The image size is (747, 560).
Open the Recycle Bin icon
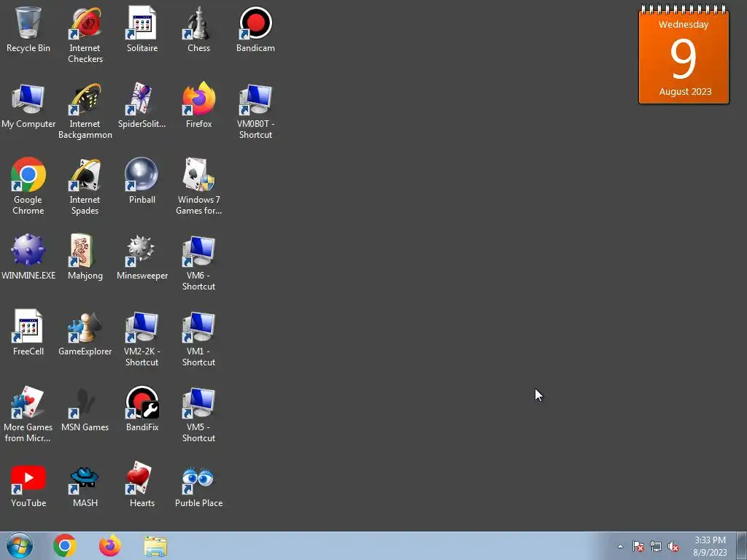[28, 29]
